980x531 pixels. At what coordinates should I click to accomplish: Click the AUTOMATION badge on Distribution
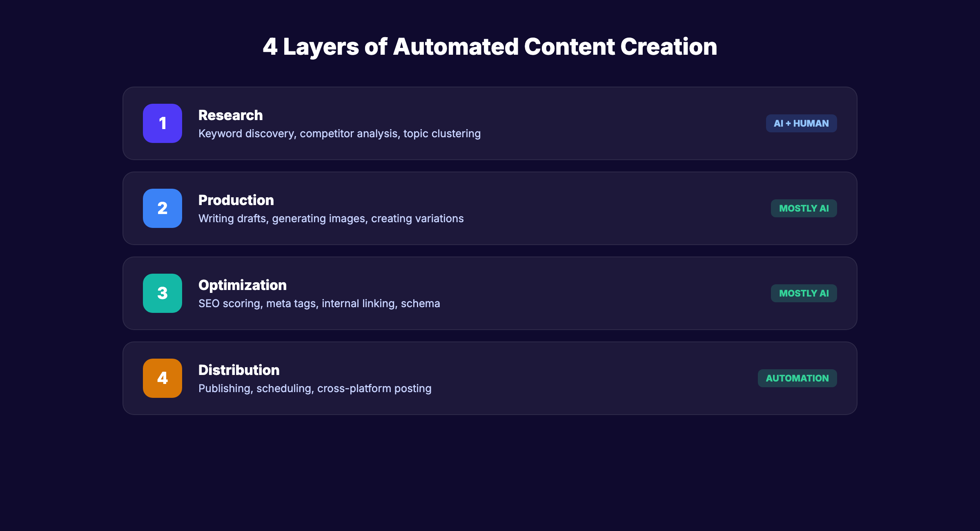[x=797, y=378]
